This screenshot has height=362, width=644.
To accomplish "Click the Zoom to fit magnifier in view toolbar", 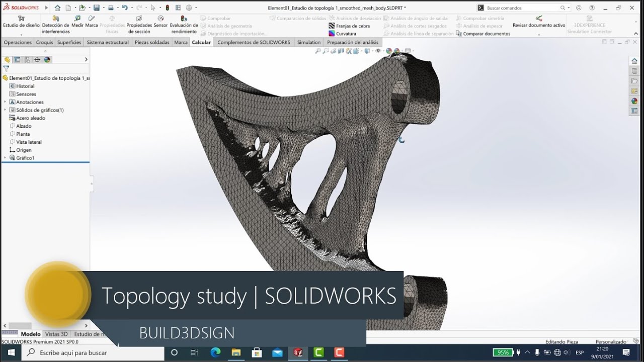I will point(318,51).
